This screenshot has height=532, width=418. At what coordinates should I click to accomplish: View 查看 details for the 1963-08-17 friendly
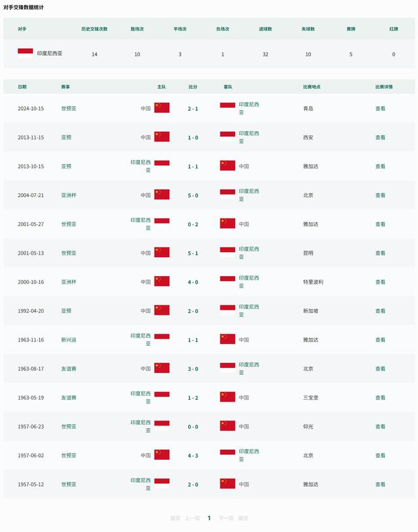[380, 369]
